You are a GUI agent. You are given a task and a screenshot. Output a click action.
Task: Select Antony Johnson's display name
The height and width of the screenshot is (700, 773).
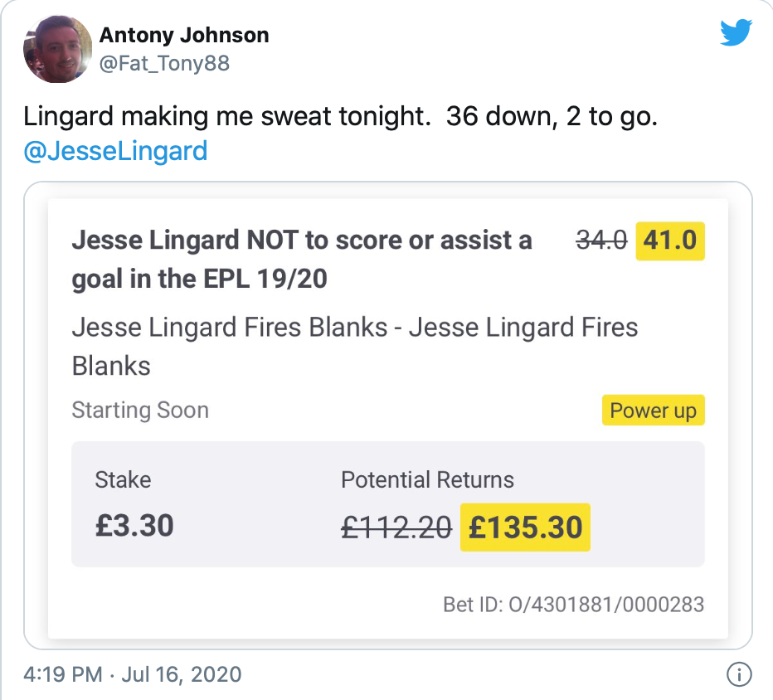point(183,35)
